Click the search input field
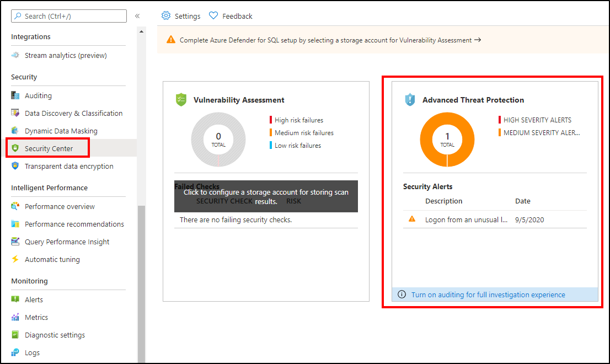The width and height of the screenshot is (610, 364). (68, 15)
